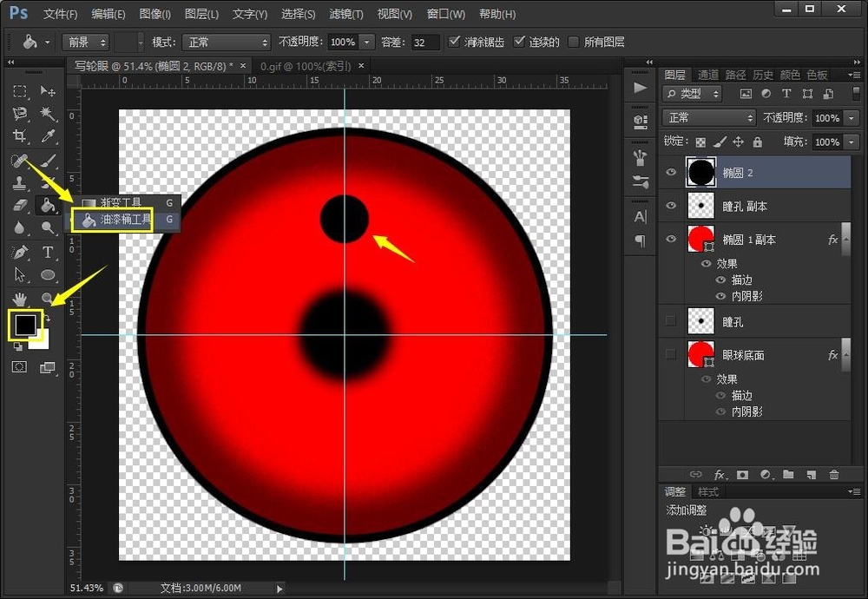Open the fill source 前景 dropdown
Viewport: 868px width, 599px height.
point(85,42)
